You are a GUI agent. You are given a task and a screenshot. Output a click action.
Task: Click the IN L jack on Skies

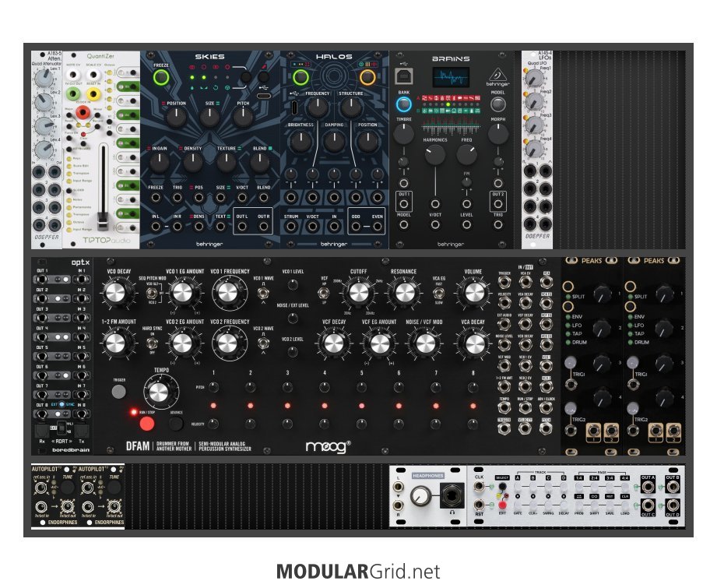[x=156, y=226]
